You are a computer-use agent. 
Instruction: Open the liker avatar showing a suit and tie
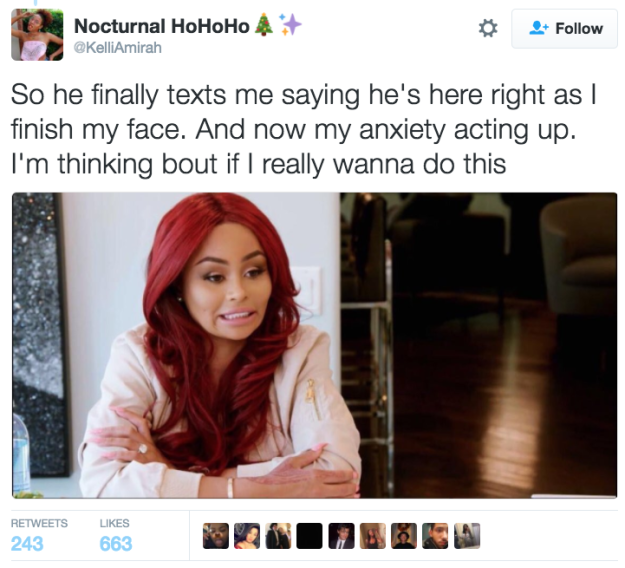point(341,536)
